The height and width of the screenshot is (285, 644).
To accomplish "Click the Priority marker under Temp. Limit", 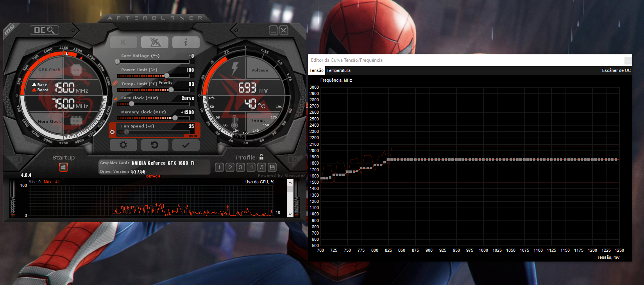I will pyautogui.click(x=165, y=82).
